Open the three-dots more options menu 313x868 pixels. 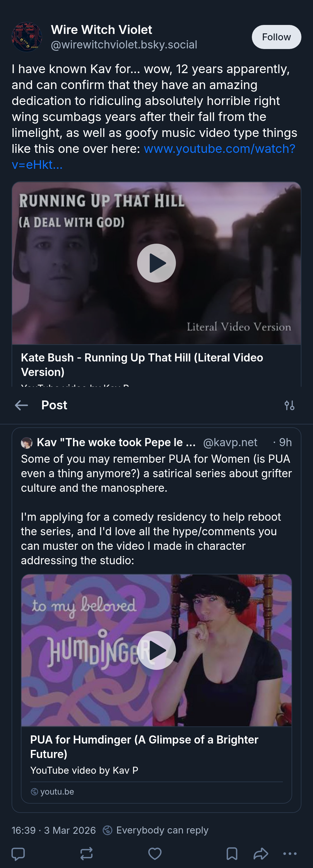[290, 854]
